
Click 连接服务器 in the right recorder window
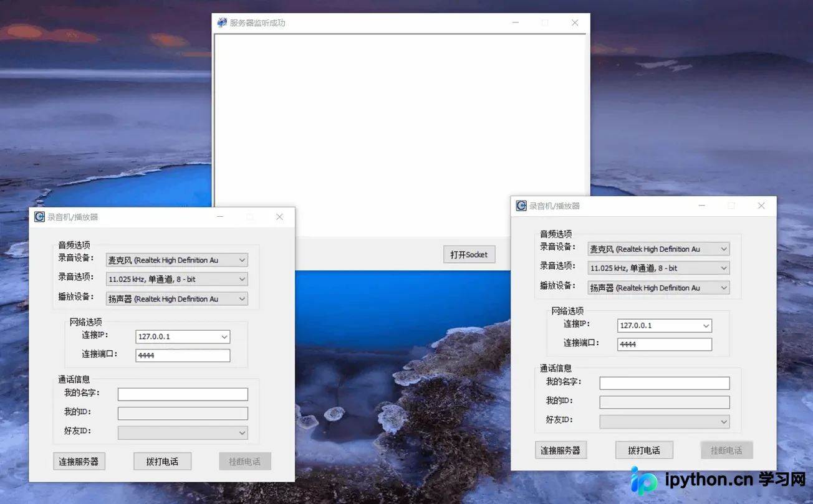(560, 450)
